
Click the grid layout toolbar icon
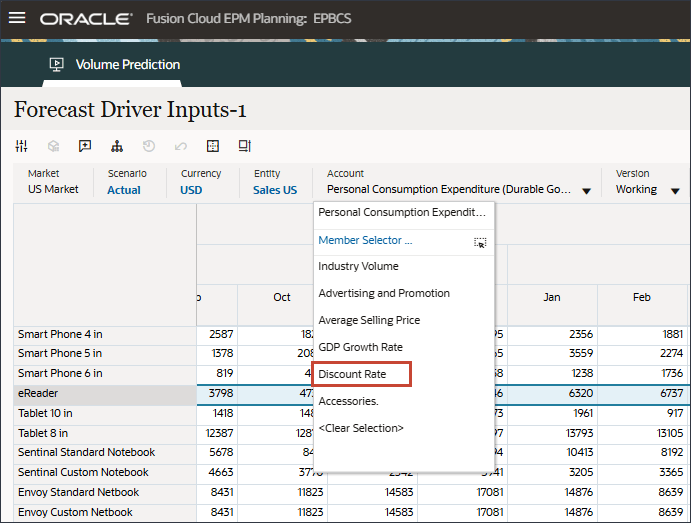tap(213, 146)
